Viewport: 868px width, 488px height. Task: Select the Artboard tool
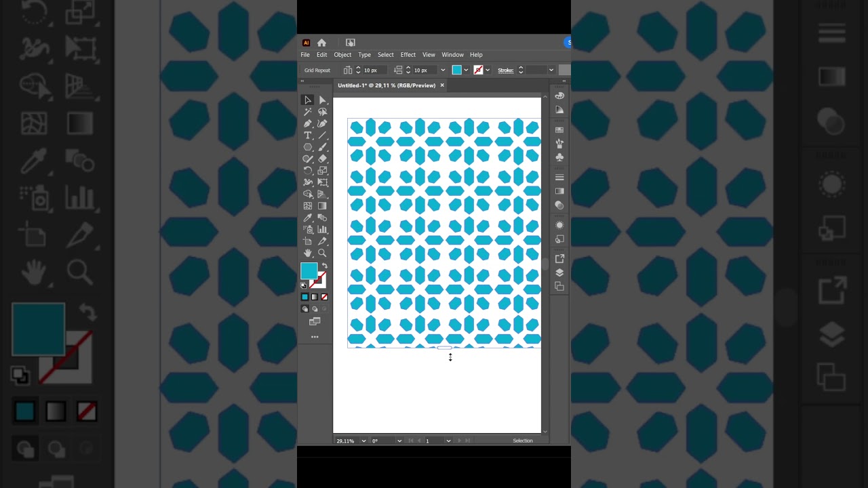(x=308, y=241)
